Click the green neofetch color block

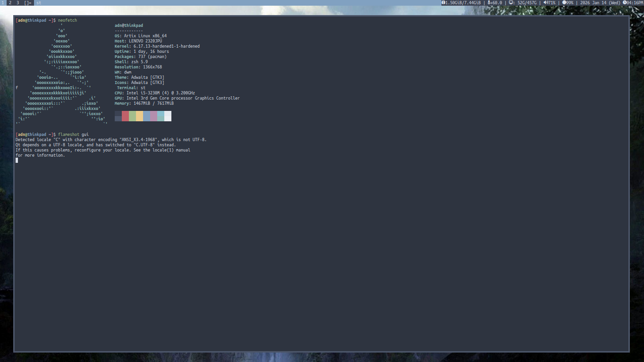pyautogui.click(x=132, y=116)
